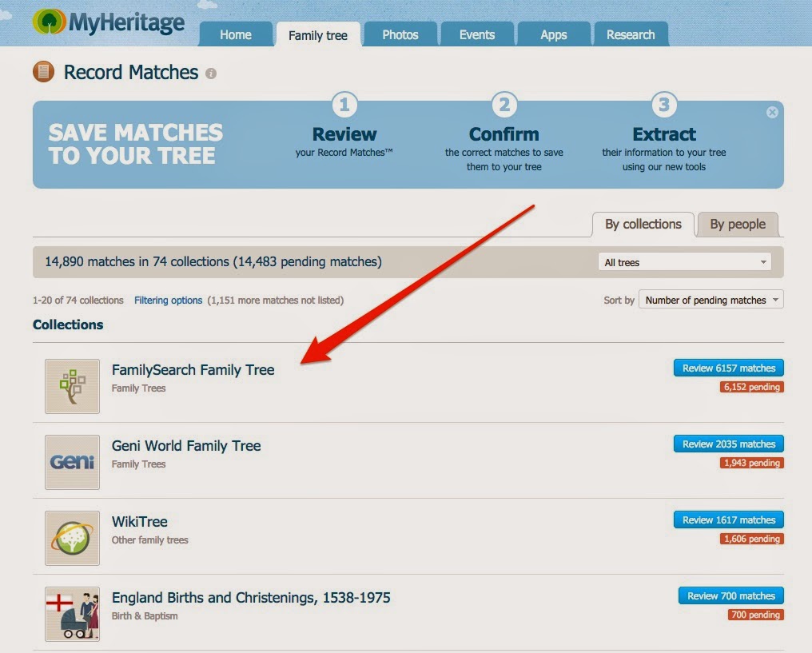Screen dimensions: 812x653
Task: Click Review 6157 matches button
Action: [x=729, y=368]
